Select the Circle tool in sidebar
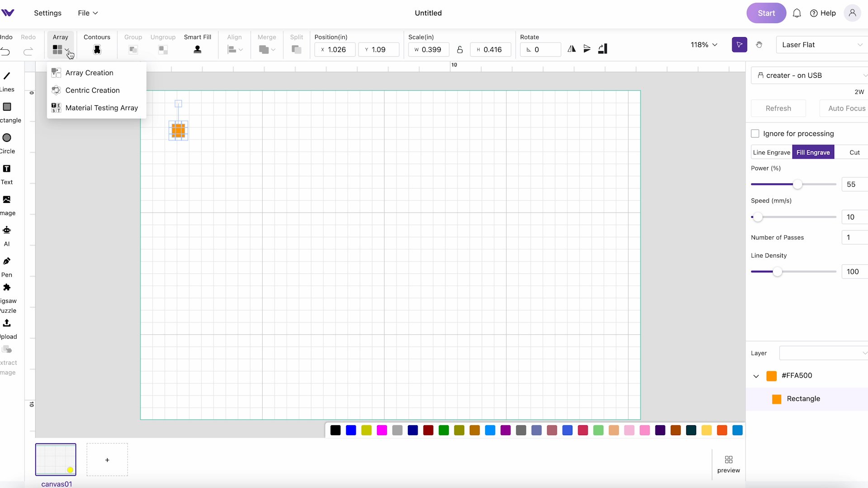 (7, 138)
